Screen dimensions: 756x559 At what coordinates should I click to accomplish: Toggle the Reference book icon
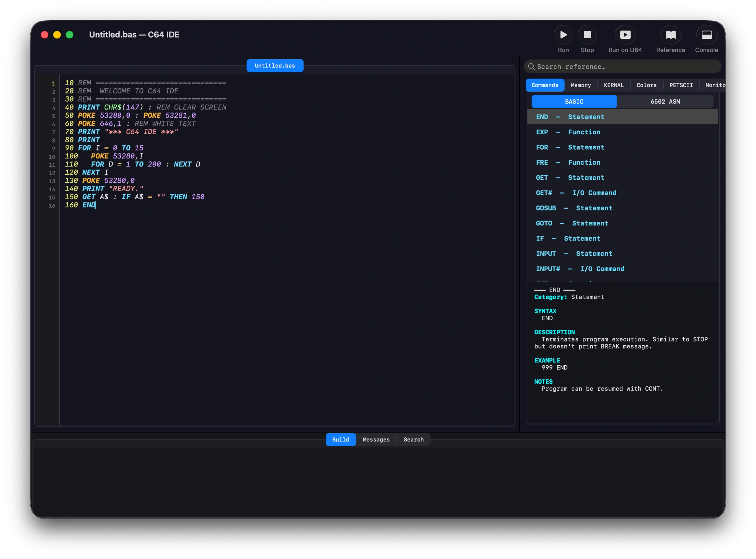(x=670, y=35)
